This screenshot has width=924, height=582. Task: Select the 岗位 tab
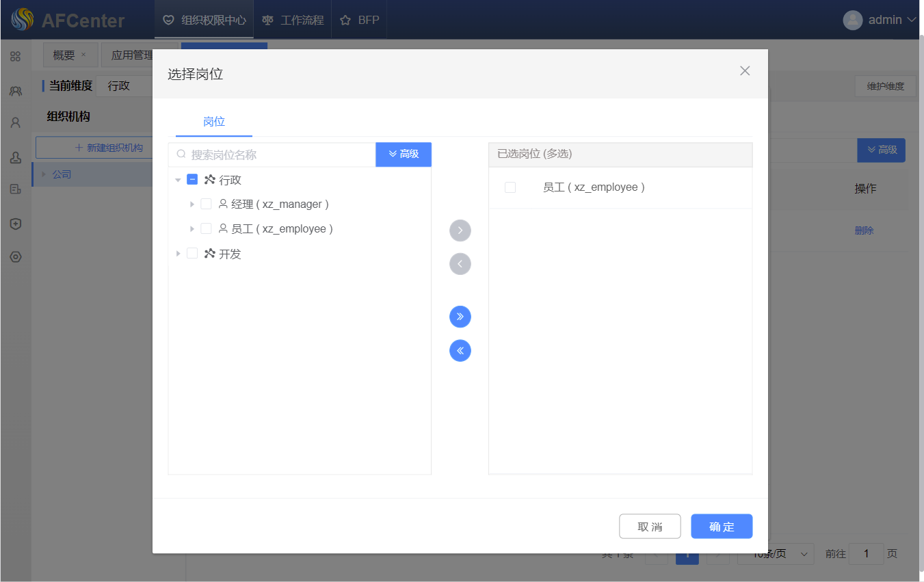pyautogui.click(x=214, y=122)
